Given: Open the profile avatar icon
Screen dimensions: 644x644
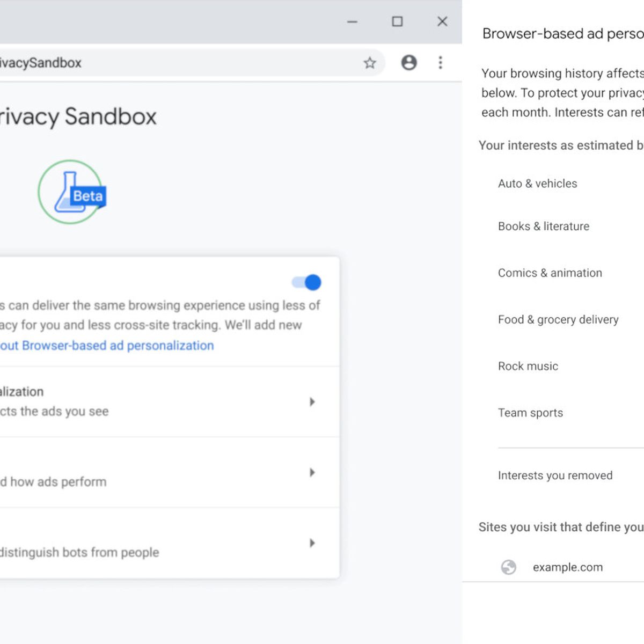Looking at the screenshot, I should click(x=409, y=63).
